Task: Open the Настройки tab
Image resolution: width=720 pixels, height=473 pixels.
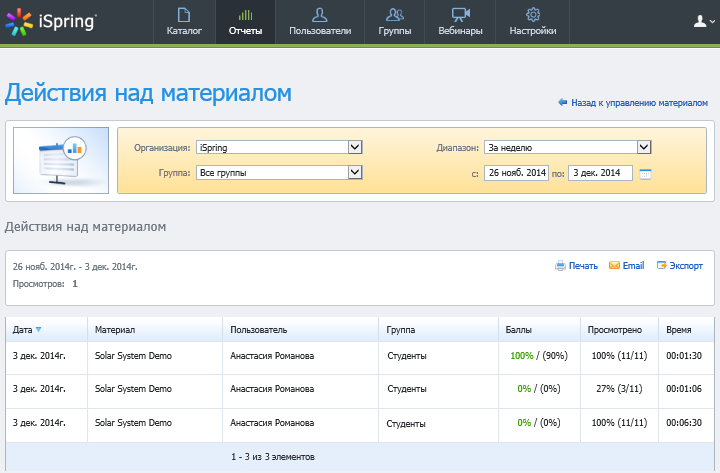Action: pos(533,22)
